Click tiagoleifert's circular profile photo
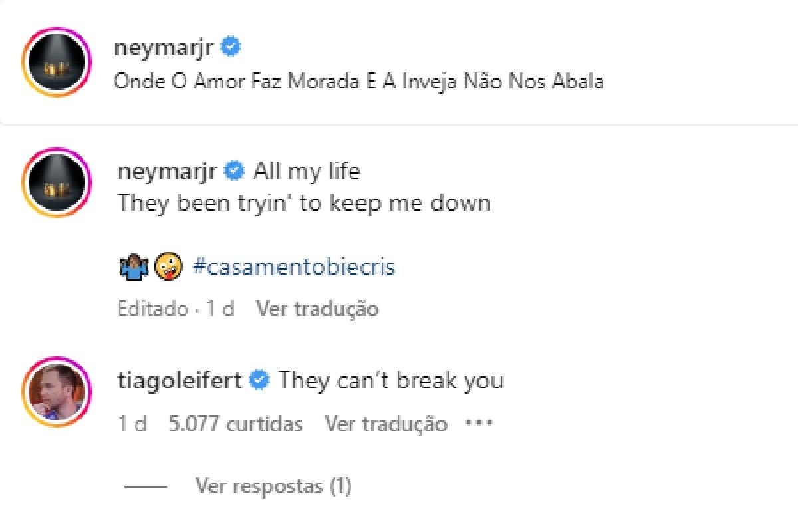The image size is (798, 532). point(57,391)
